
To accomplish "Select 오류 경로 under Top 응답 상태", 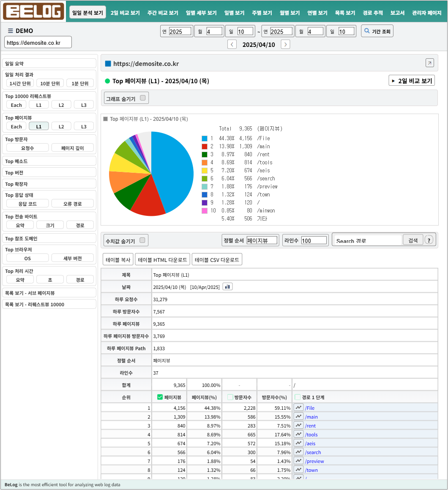I will [73, 204].
